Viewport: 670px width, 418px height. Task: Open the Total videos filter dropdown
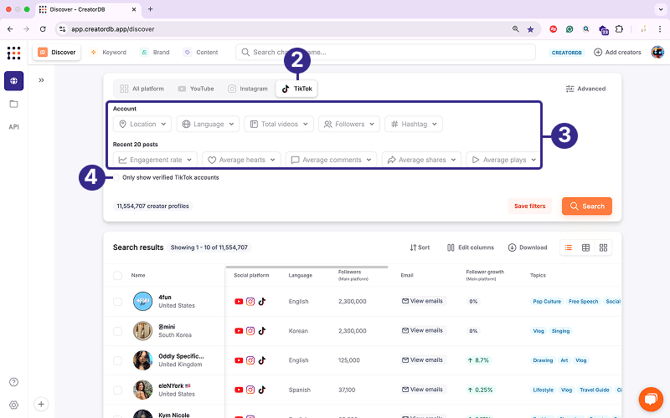279,124
